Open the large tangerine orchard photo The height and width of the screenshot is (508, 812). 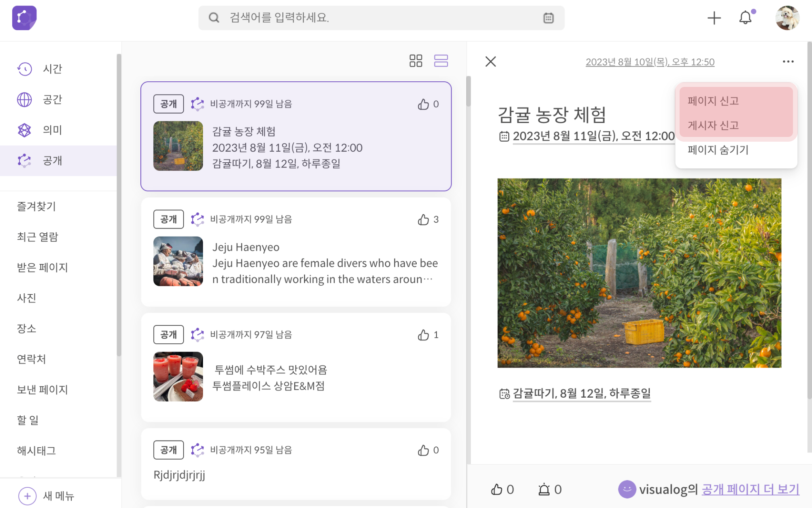[639, 273]
